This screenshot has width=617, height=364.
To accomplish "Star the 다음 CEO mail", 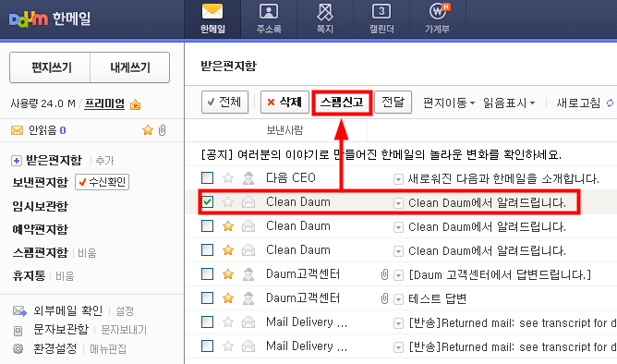I will point(228,178).
